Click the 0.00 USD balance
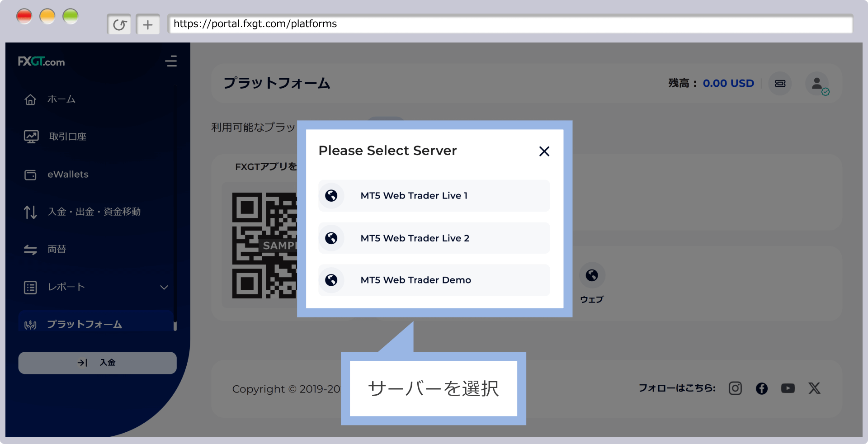Screen dimensions: 868x444 tap(728, 84)
